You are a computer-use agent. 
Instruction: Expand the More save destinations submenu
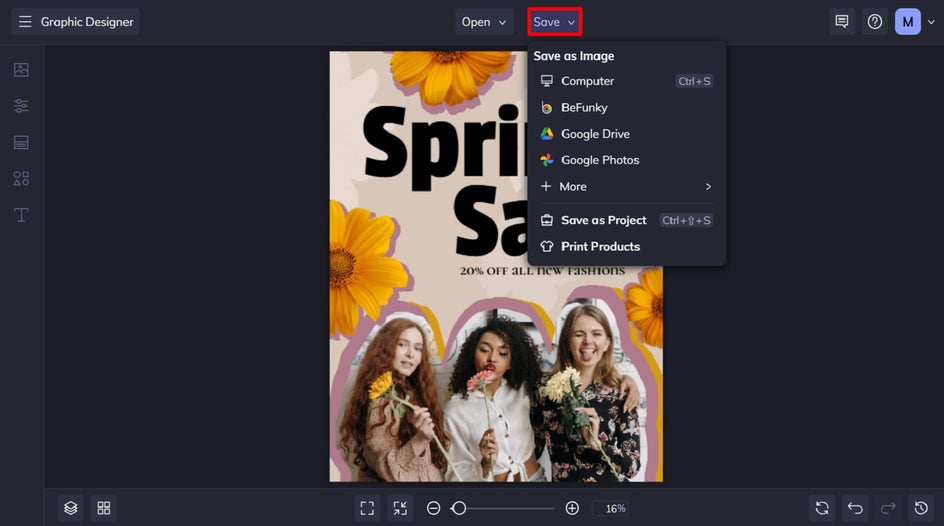tap(626, 187)
